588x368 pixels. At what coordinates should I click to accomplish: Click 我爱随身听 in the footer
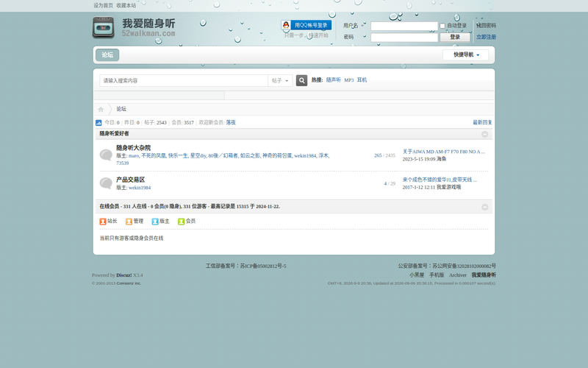[x=484, y=275]
